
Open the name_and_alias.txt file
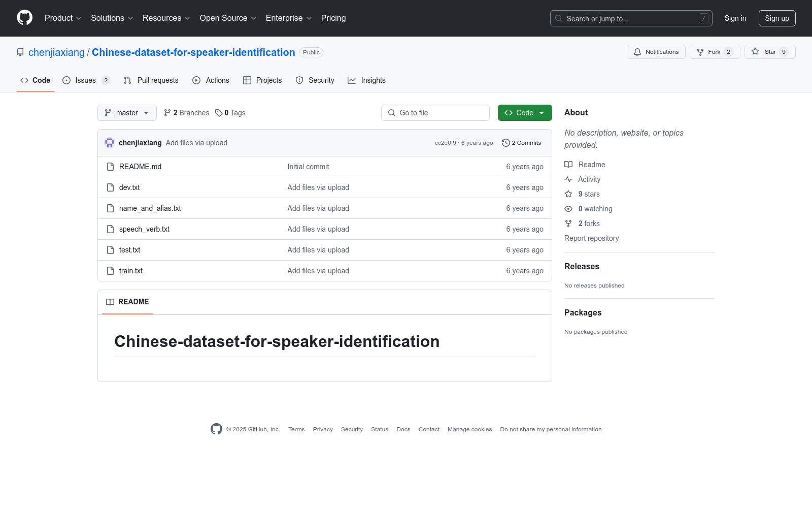coord(150,208)
